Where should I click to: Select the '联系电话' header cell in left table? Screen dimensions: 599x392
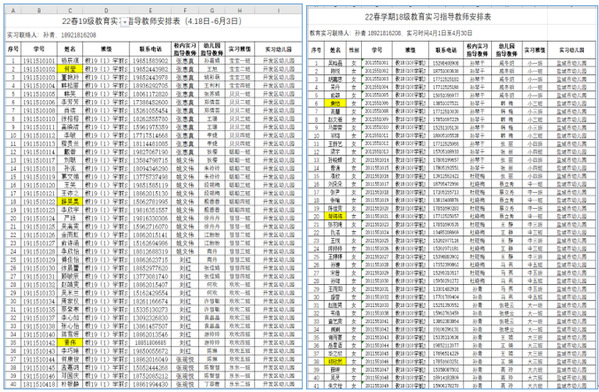pyautogui.click(x=151, y=49)
